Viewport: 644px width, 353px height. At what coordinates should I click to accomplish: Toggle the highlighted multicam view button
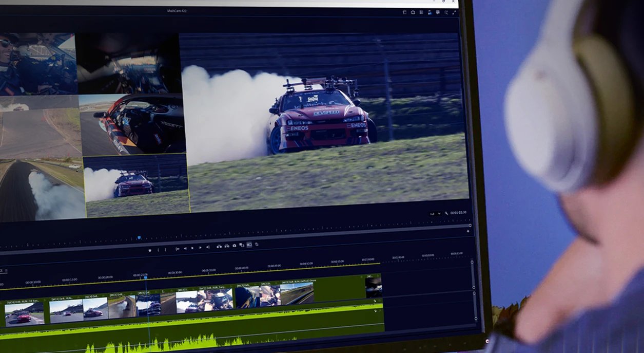[x=249, y=245]
